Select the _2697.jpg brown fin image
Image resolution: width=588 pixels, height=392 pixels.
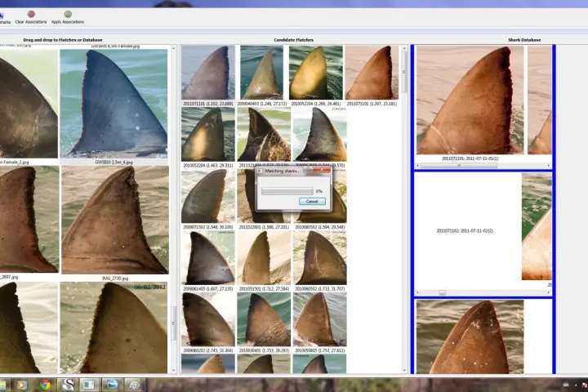(29, 220)
